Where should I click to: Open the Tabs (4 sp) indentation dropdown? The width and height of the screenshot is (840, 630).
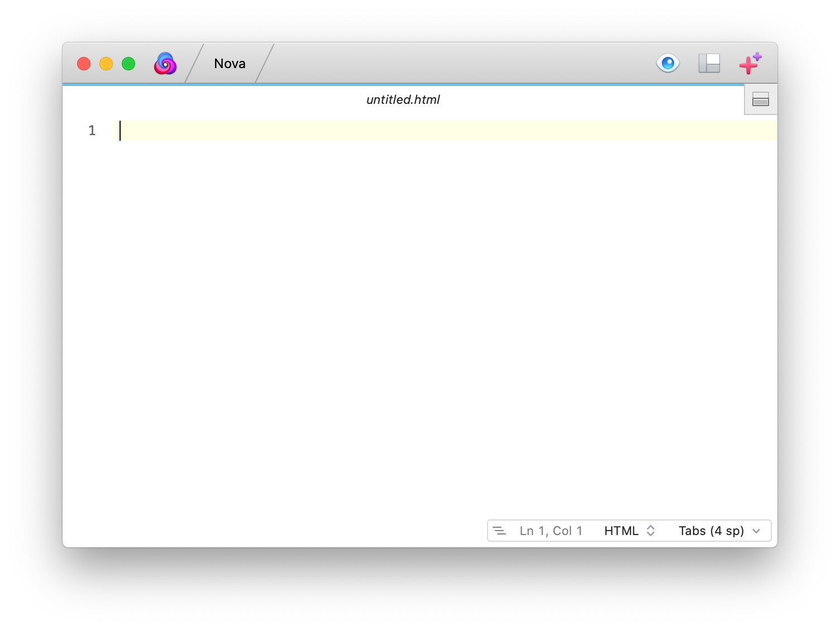719,531
